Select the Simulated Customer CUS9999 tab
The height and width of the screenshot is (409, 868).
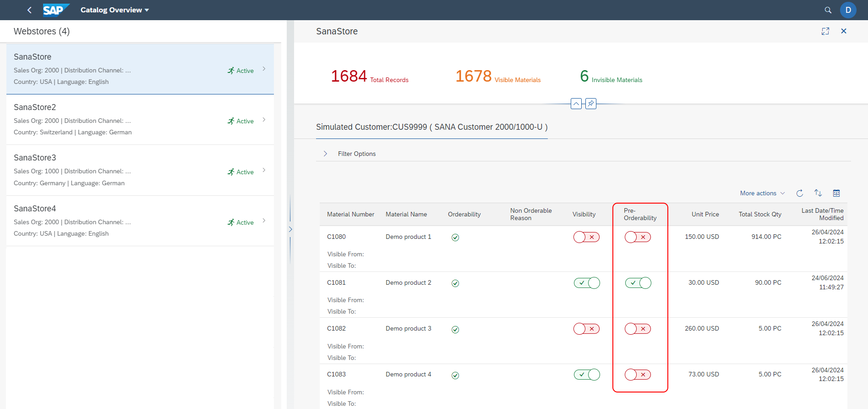pos(431,127)
